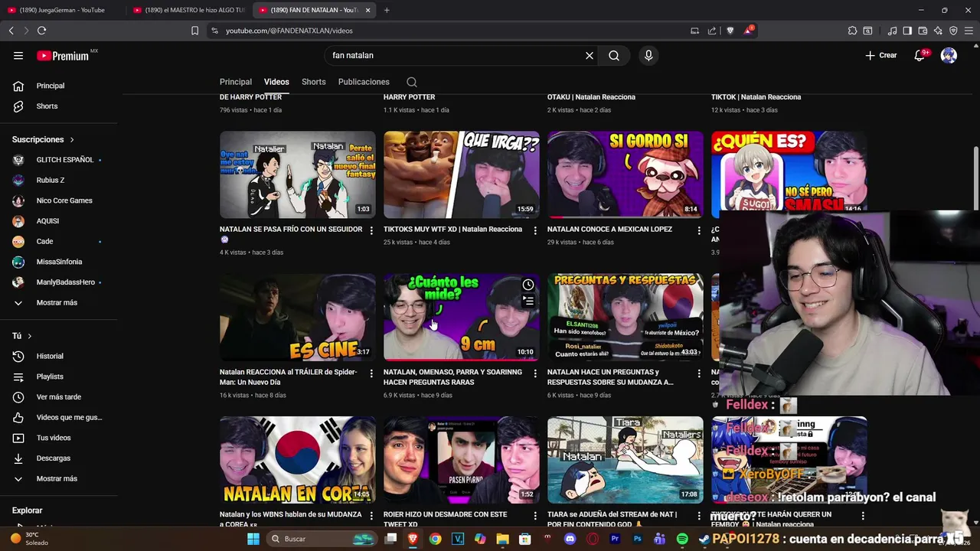Open options for ROIER HIZO UN DESMADRE video
The height and width of the screenshot is (551, 980).
point(535,516)
